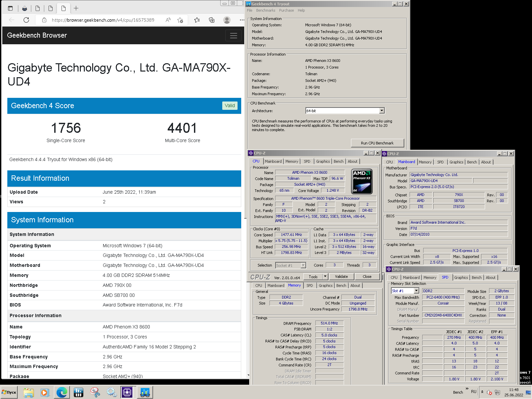Open the Help menu in Geekbench 4
The height and width of the screenshot is (399, 532).
[301, 10]
